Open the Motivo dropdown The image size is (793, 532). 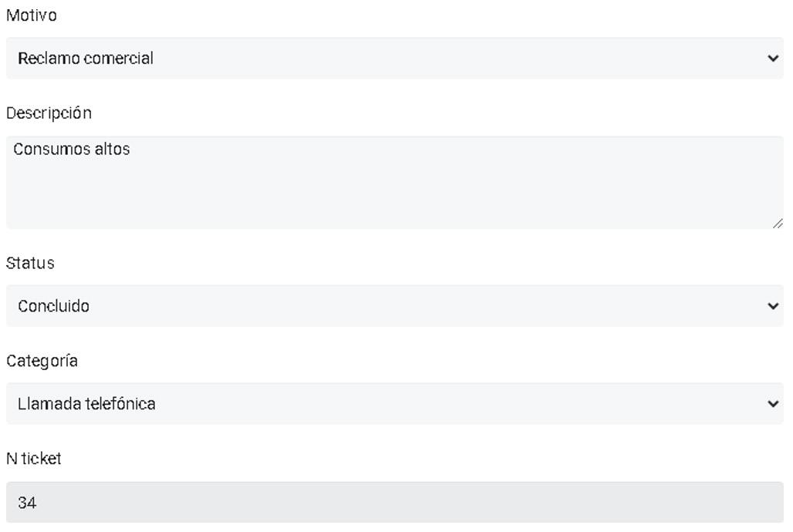point(394,59)
